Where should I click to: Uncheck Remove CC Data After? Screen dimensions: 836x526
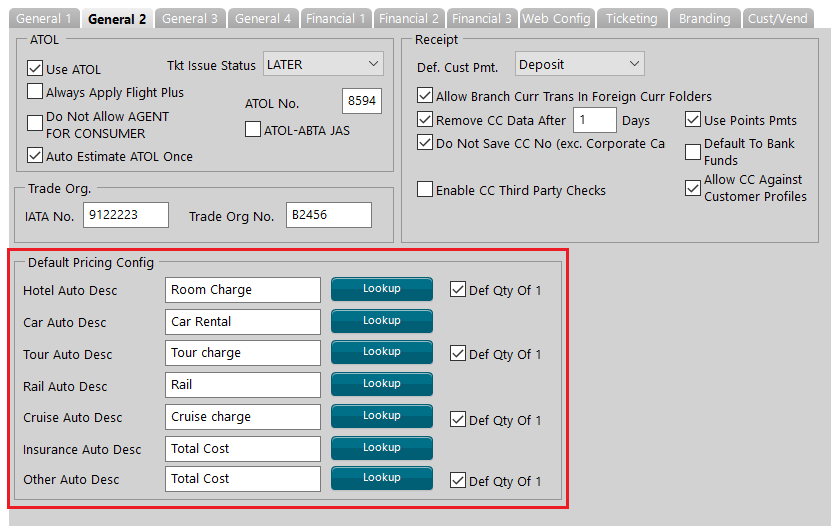(x=425, y=119)
